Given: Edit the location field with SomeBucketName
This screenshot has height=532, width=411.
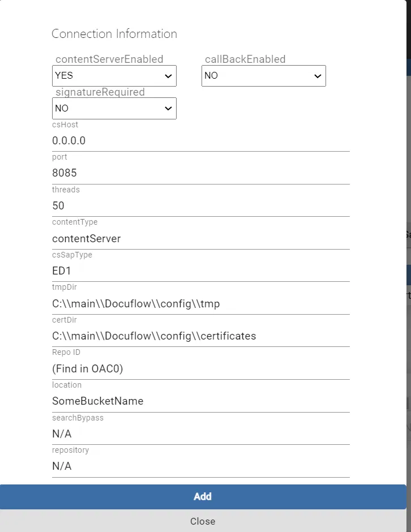Looking at the screenshot, I should click(x=201, y=401).
